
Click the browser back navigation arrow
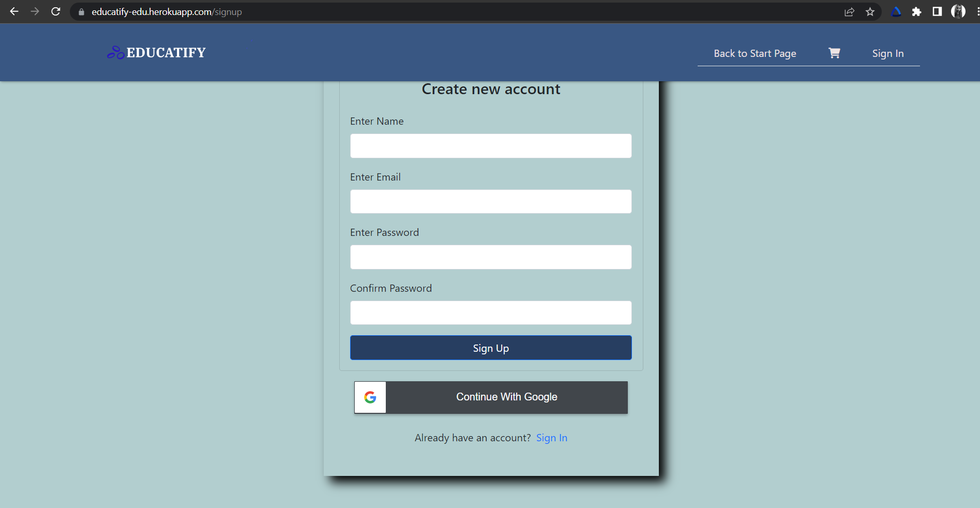pyautogui.click(x=14, y=11)
